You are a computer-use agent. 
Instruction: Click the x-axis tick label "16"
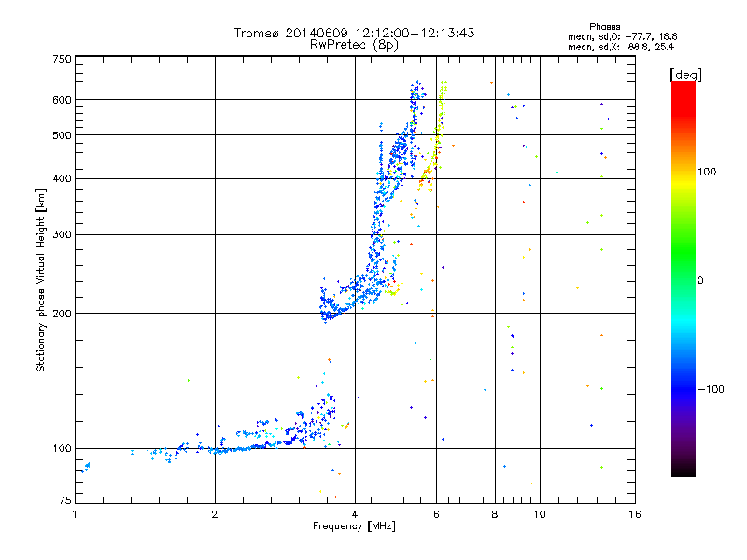[x=635, y=514]
